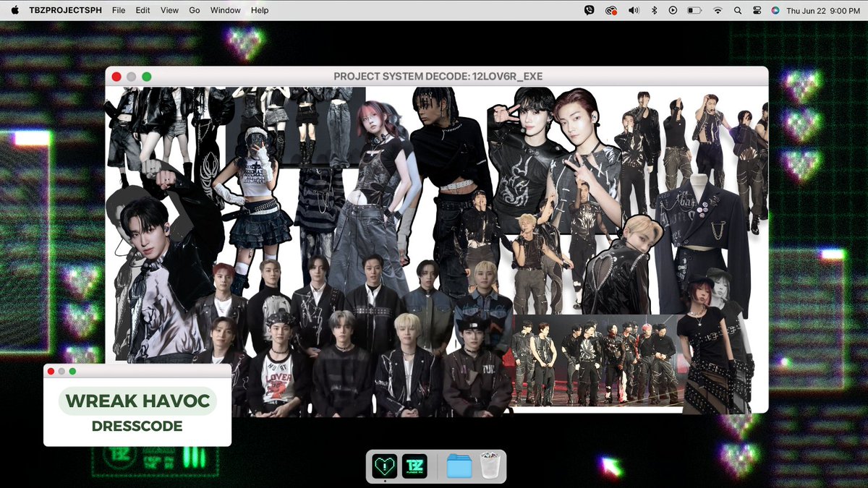This screenshot has width=868, height=488.
Task: Close the small WREAK HAVOC window
Action: coord(51,371)
